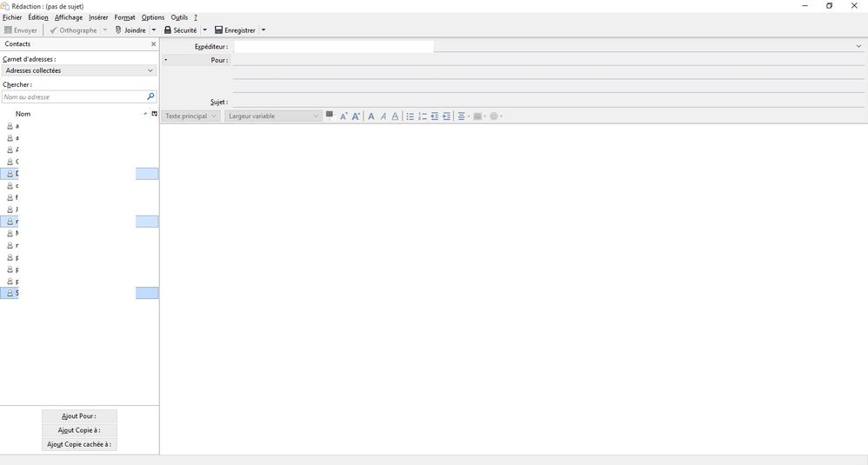The height and width of the screenshot is (465, 868).
Task: Toggle italic formatting
Action: point(383,116)
